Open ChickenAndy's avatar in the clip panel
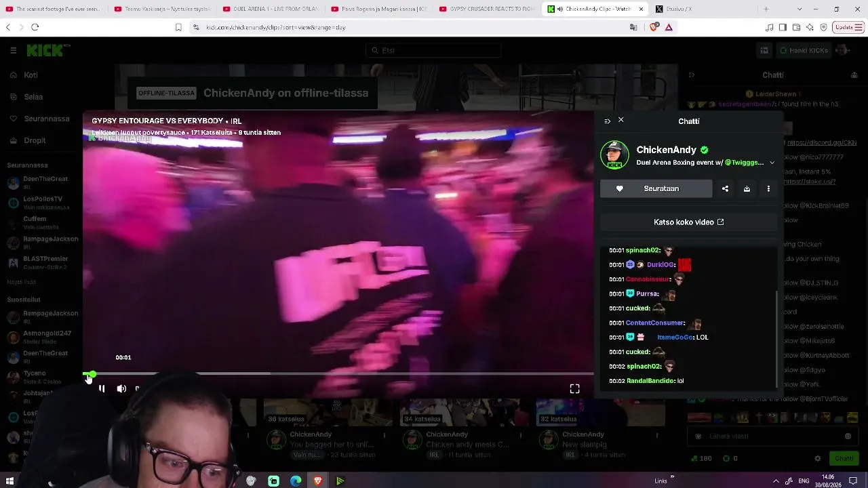 [614, 155]
